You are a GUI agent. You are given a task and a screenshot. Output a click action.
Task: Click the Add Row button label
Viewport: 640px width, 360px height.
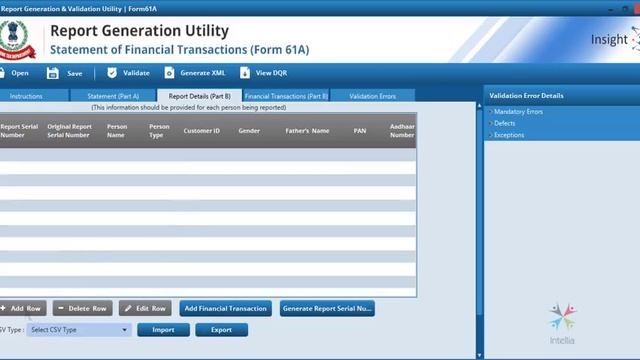tap(26, 309)
